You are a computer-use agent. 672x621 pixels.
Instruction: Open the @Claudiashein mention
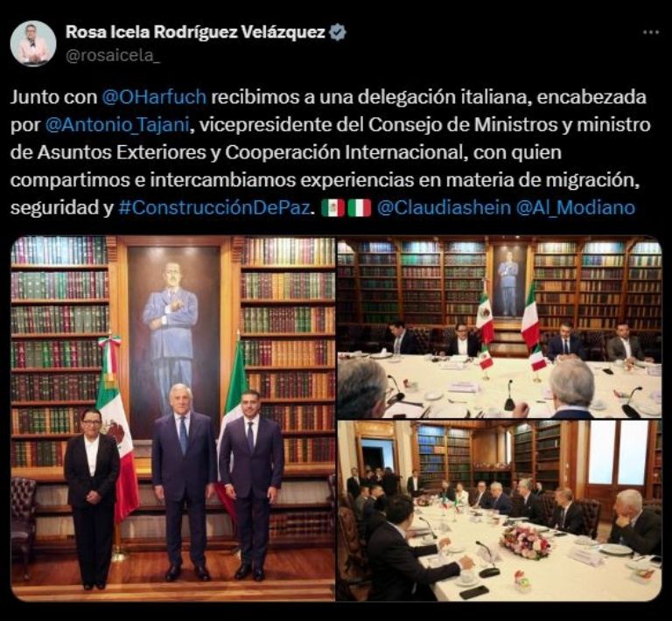(x=444, y=207)
